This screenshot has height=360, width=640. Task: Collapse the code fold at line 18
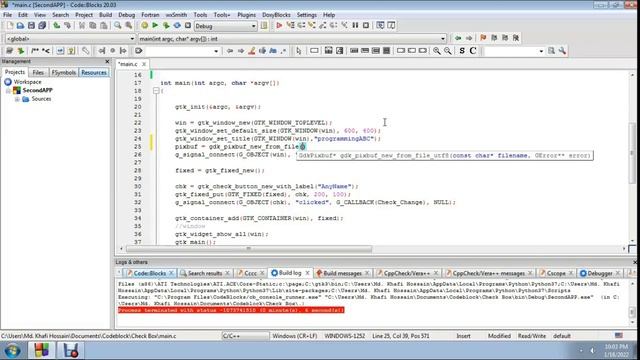(156, 91)
